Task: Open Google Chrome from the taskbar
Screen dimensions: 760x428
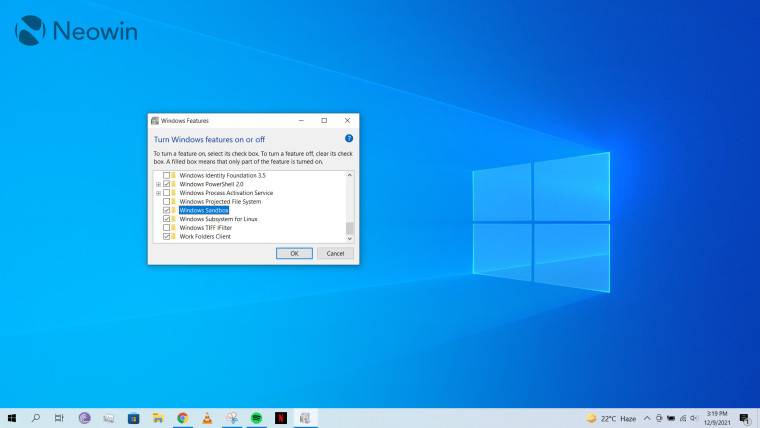Action: tap(183, 418)
